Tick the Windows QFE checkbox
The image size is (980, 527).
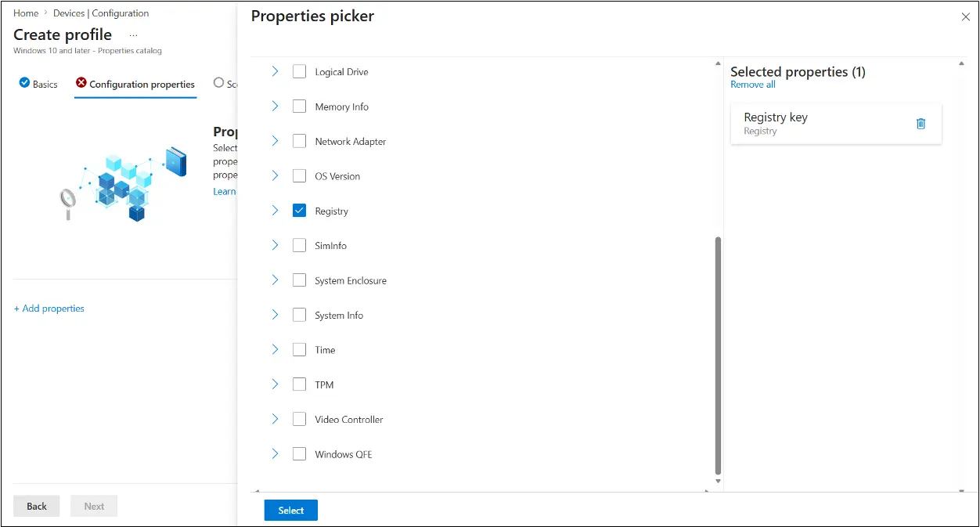click(x=299, y=453)
